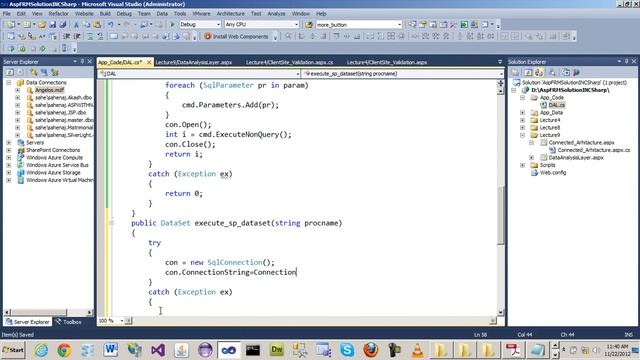
Task: Click the Open File toolbar icon
Action: pyautogui.click(x=42, y=24)
